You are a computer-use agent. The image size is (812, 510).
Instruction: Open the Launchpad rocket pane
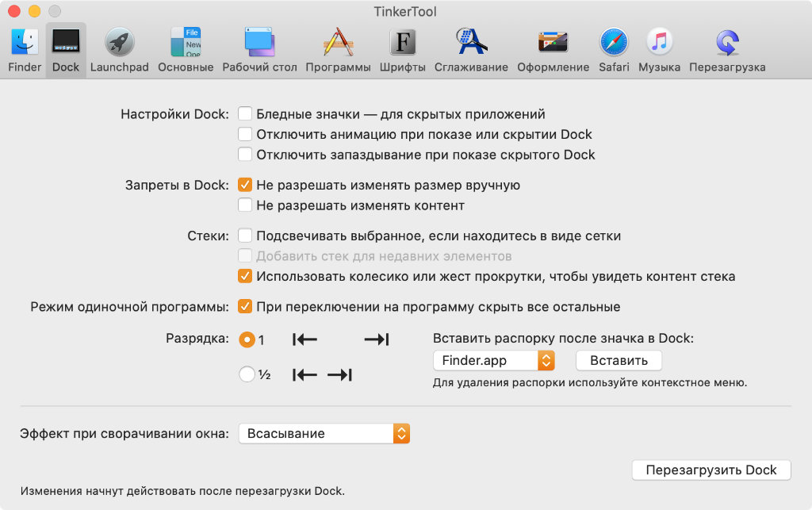[119, 50]
